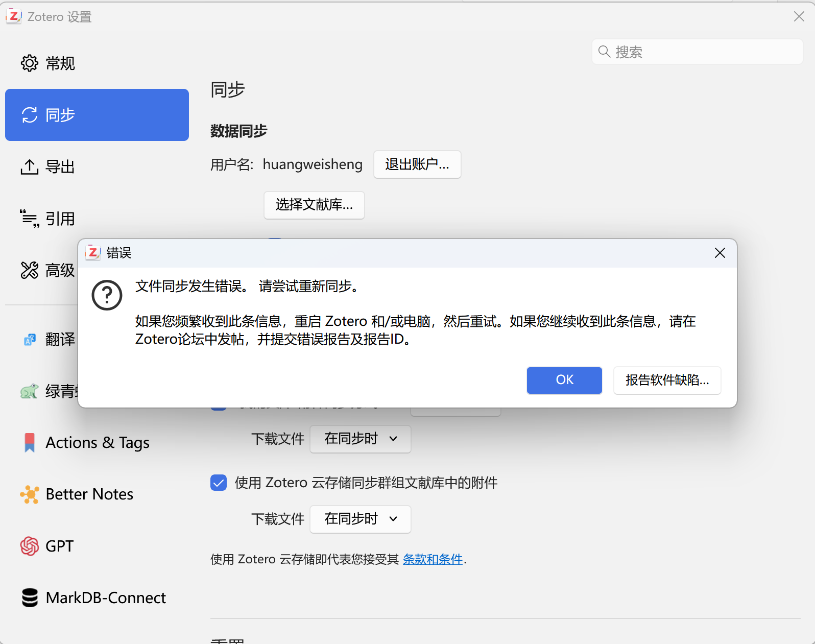
Task: Switch to GPT settings pane
Action: 97,546
